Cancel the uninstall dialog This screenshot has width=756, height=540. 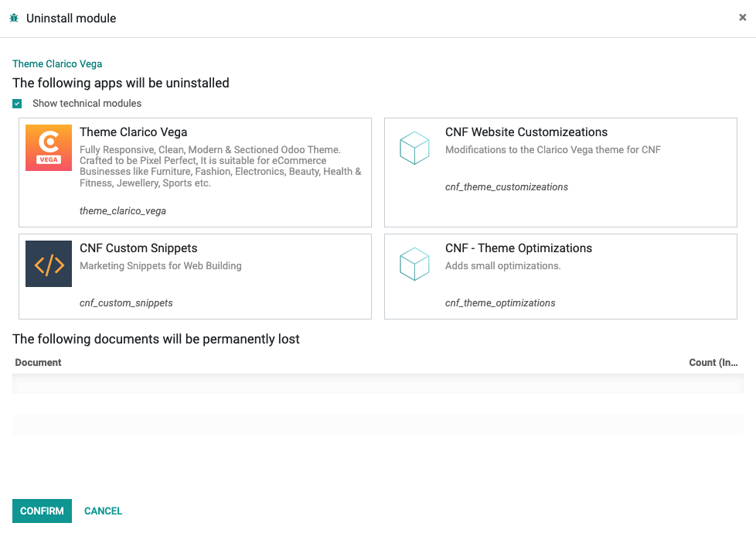[x=103, y=511]
